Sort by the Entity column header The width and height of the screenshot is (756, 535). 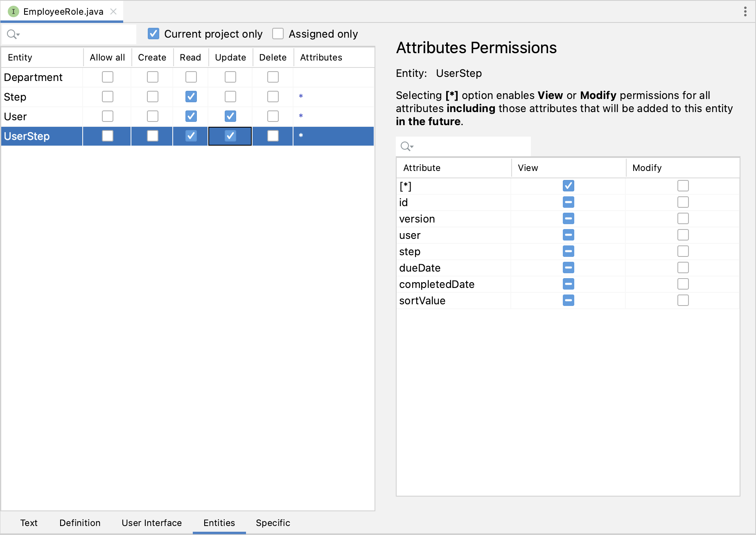coord(20,57)
